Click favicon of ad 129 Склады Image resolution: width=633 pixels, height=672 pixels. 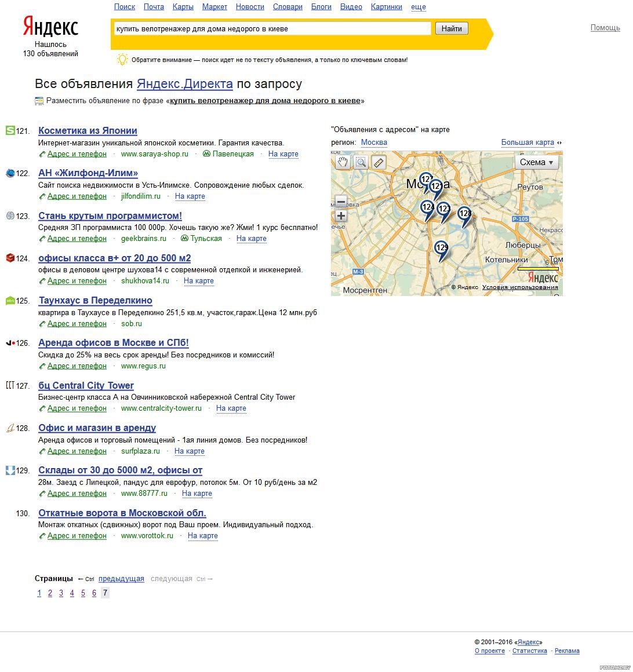[x=10, y=470]
